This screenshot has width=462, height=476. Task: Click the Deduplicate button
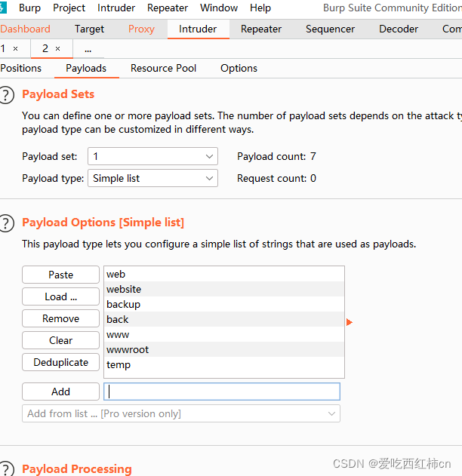click(60, 362)
